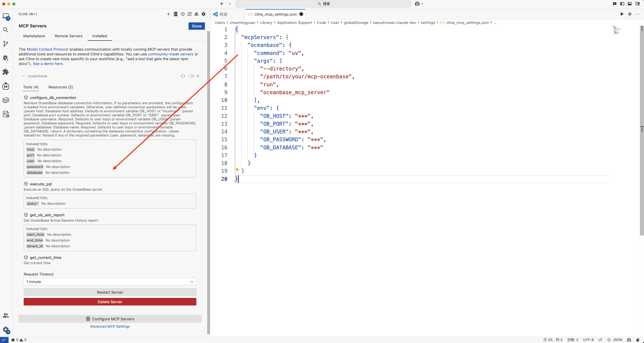Image resolution: width=644 pixels, height=343 pixels.
Task: Click the run play icon in editor toolbar
Action: click(x=622, y=14)
